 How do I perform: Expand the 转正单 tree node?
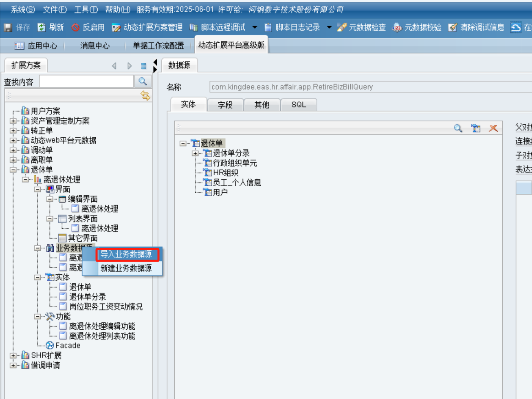(x=13, y=131)
